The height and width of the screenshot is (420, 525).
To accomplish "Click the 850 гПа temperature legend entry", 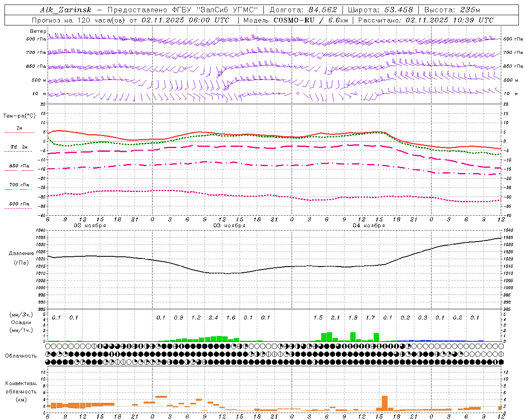I will [19, 166].
